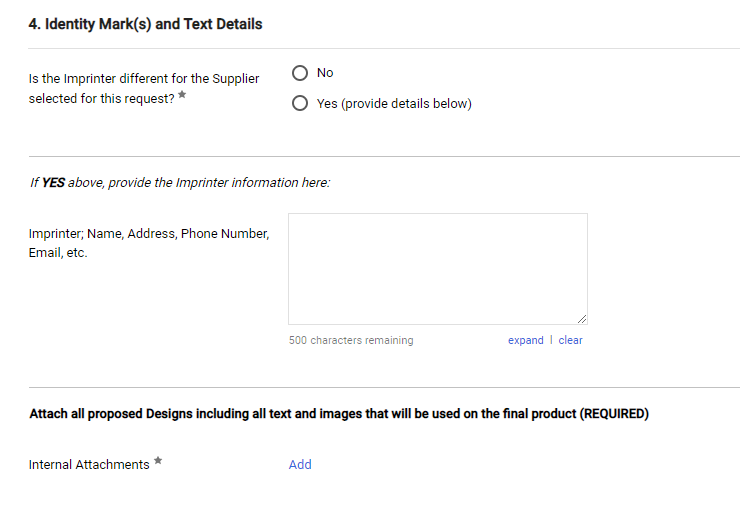Image resolution: width=740 pixels, height=506 pixels.
Task: Click the "500 characters remaining" counter
Action: [350, 340]
